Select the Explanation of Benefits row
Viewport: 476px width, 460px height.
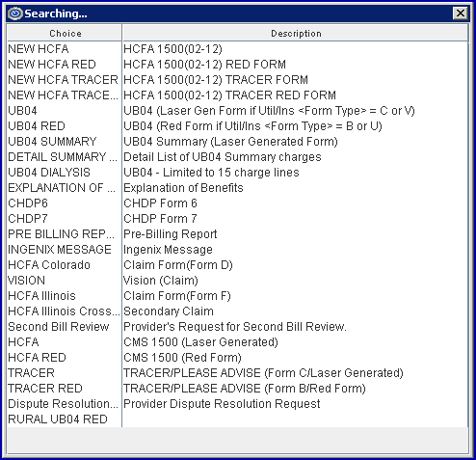(x=237, y=188)
